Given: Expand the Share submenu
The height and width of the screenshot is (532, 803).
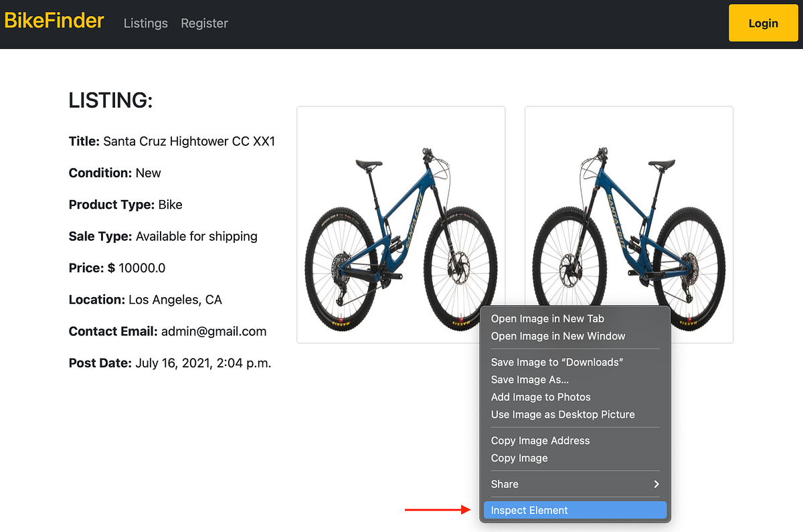Looking at the screenshot, I should (x=575, y=484).
